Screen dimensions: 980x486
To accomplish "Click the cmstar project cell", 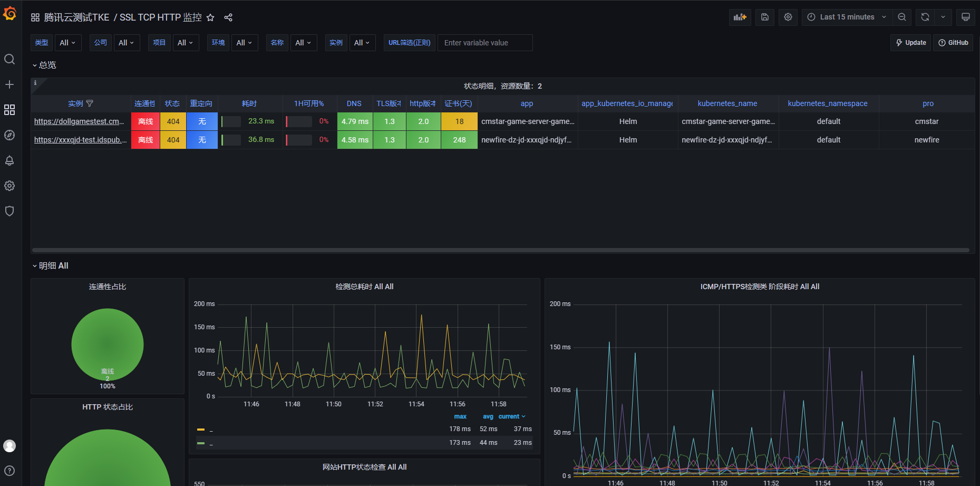I will tap(927, 121).
